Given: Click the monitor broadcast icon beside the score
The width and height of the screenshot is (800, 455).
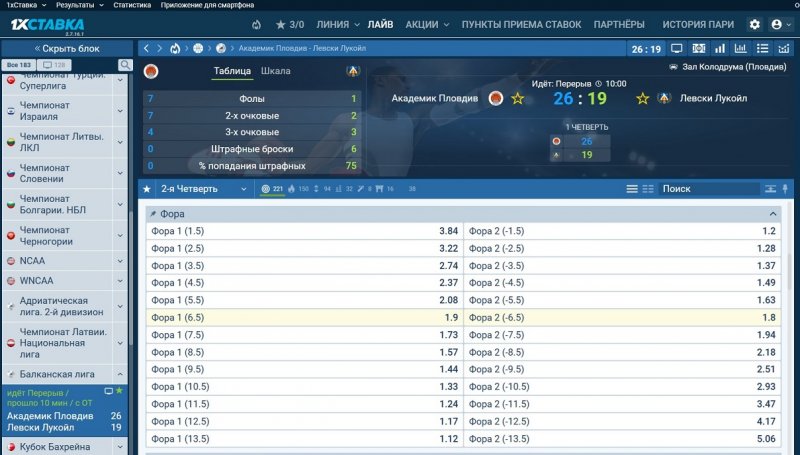Looking at the screenshot, I should click(677, 47).
